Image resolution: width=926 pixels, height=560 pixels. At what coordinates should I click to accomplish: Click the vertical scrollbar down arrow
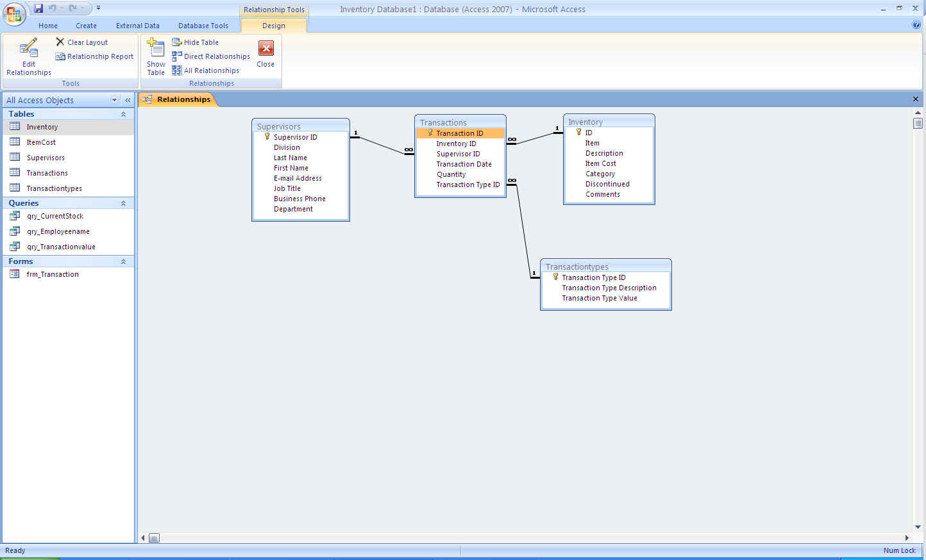tap(918, 527)
